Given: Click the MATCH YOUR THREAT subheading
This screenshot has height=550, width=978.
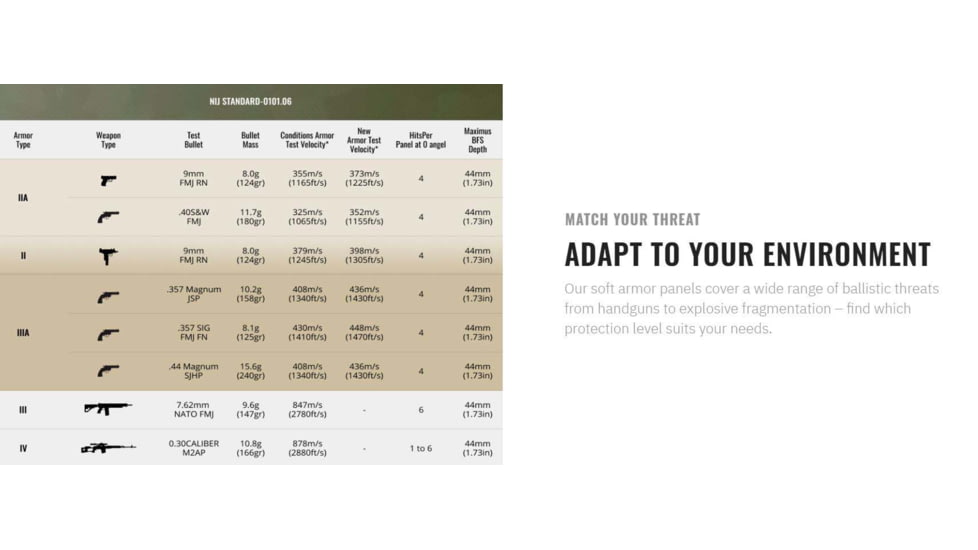Looking at the screenshot, I should click(632, 220).
